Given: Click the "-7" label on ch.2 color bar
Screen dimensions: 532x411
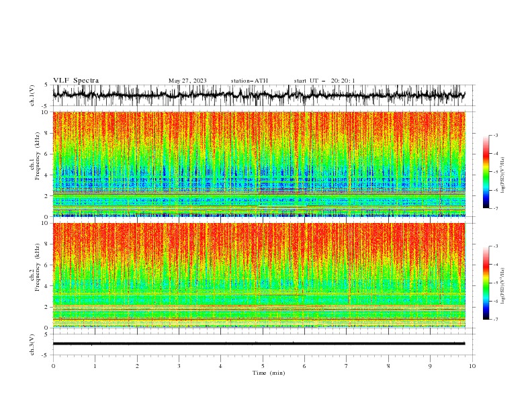Looking at the screenshot, I should pos(495,320).
